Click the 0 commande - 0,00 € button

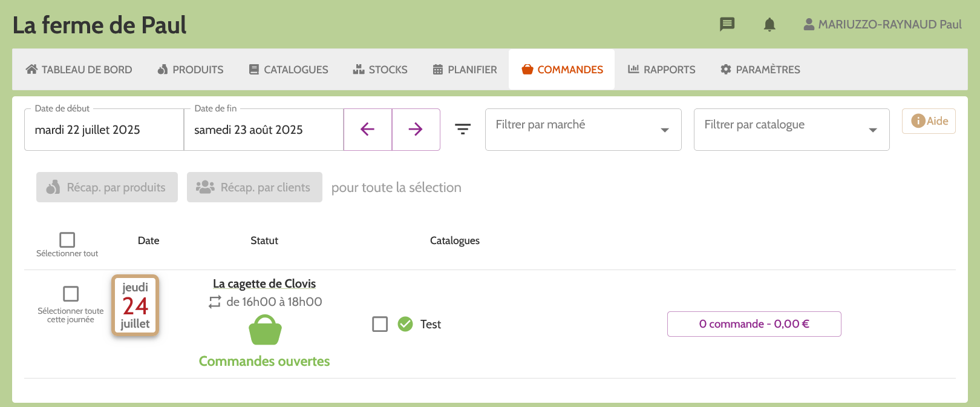(x=754, y=324)
